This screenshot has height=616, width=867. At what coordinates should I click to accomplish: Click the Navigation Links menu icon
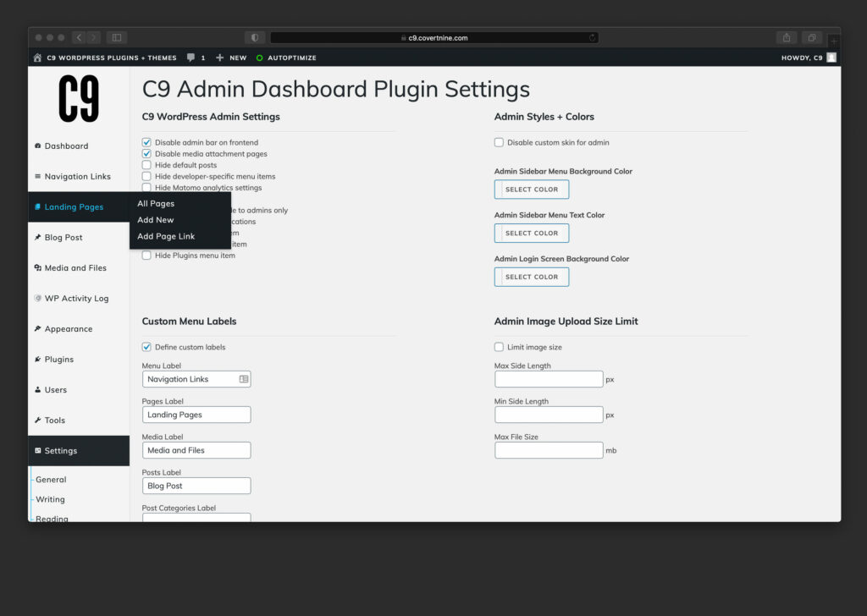click(37, 176)
